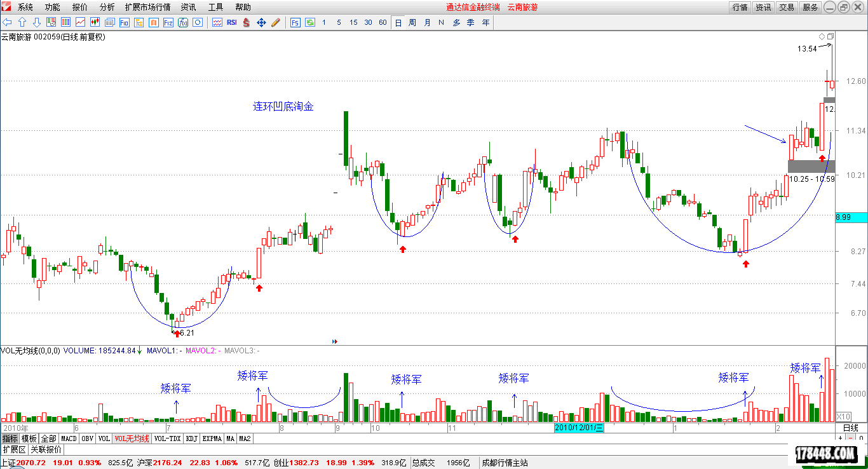Screen dimensions: 868x469
Task: Click the down arrow toolbar icon
Action: coord(36,22)
